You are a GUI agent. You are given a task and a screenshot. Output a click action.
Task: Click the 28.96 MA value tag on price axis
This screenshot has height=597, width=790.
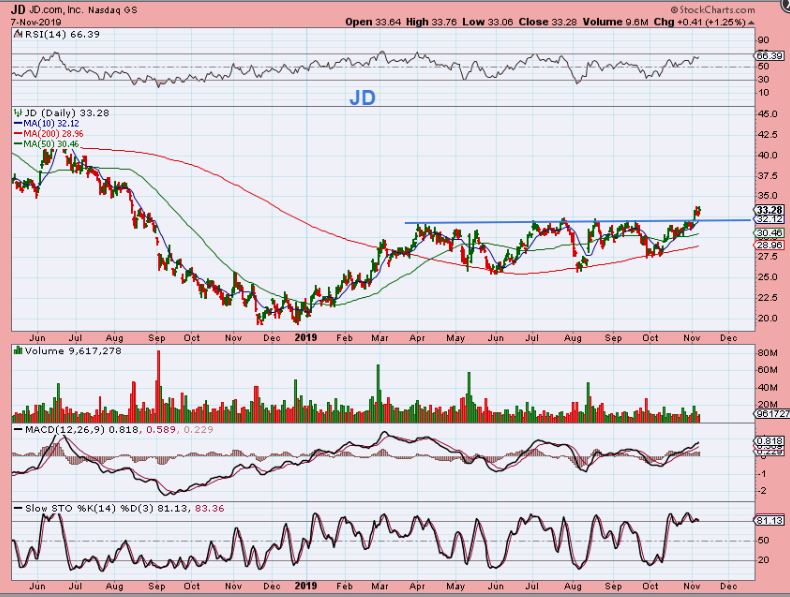[x=769, y=245]
